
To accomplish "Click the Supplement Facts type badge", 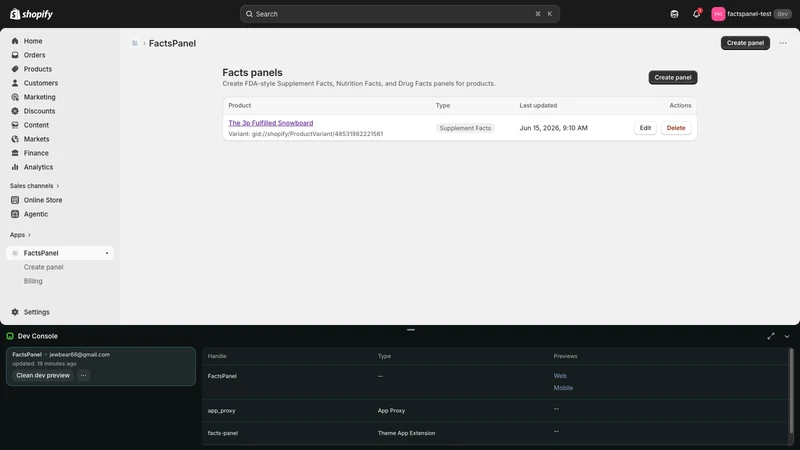I will [465, 128].
